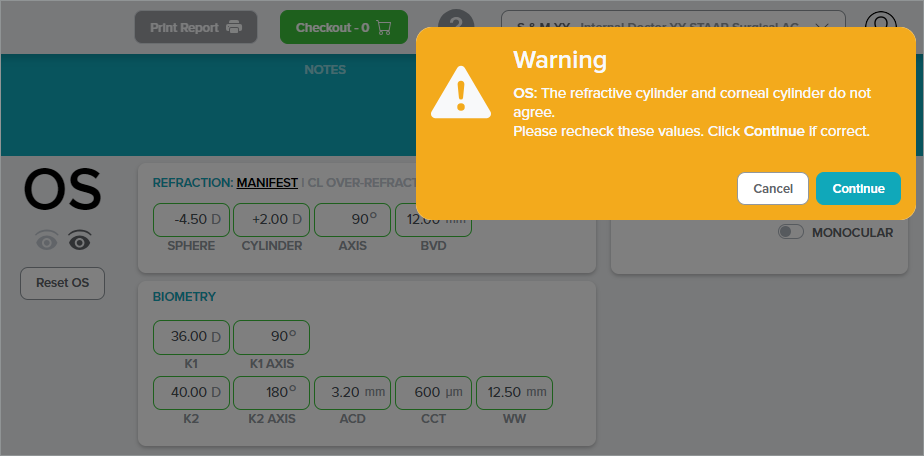Focus the ACD measurement field
This screenshot has width=924, height=456.
(352, 393)
